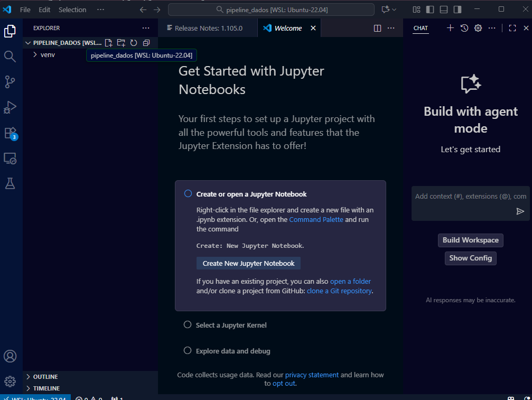Screen dimensions: 532x400
Task: Open more menu items ellipsis
Action: pyautogui.click(x=100, y=10)
